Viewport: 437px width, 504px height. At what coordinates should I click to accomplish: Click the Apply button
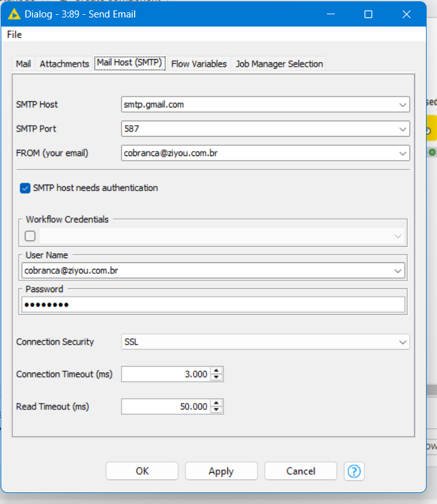click(x=221, y=471)
